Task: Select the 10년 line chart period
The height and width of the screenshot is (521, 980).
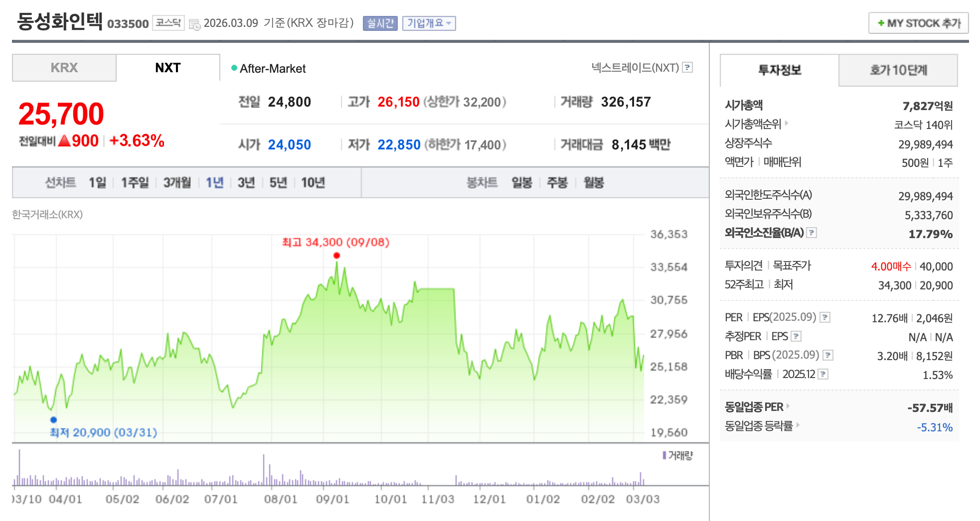Action: click(313, 183)
